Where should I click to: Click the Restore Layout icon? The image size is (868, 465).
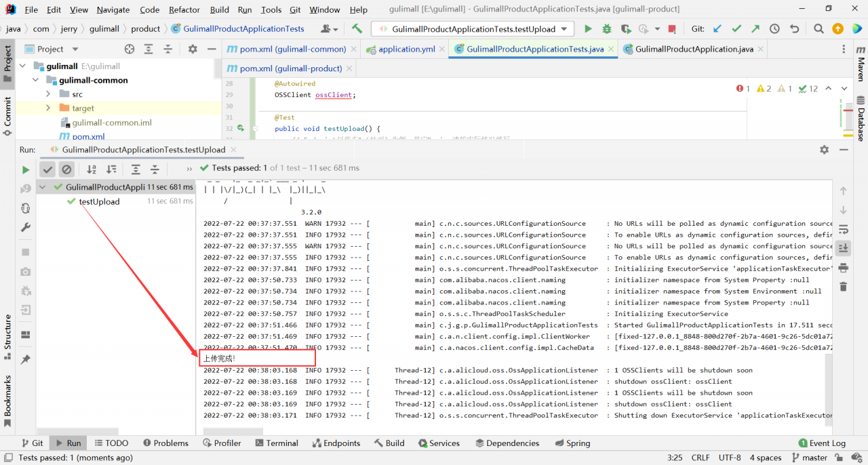pos(26,335)
